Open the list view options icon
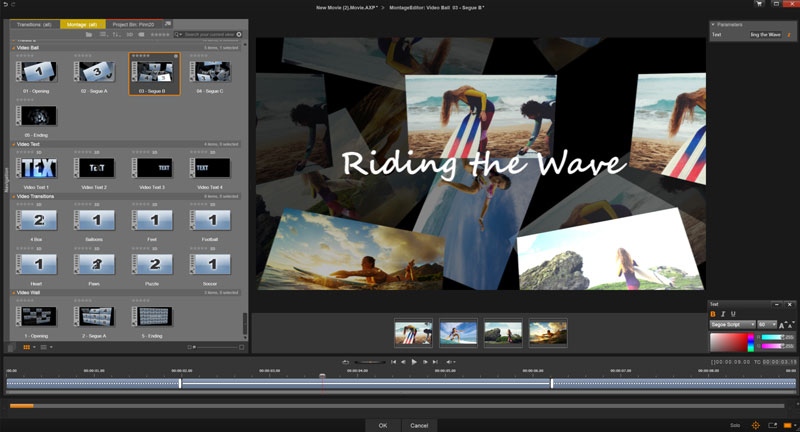800x432 pixels. point(103,35)
